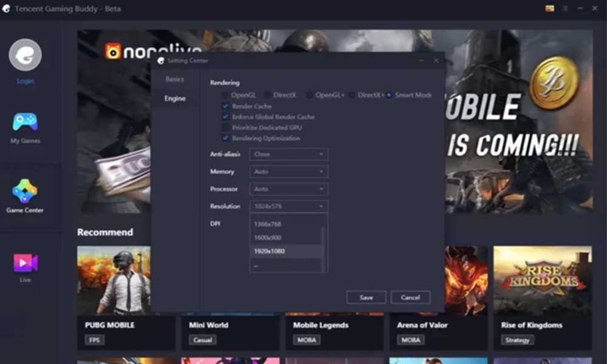This screenshot has width=607, height=364.
Task: Click the nonolive logo icon in banner
Action: 113,51
